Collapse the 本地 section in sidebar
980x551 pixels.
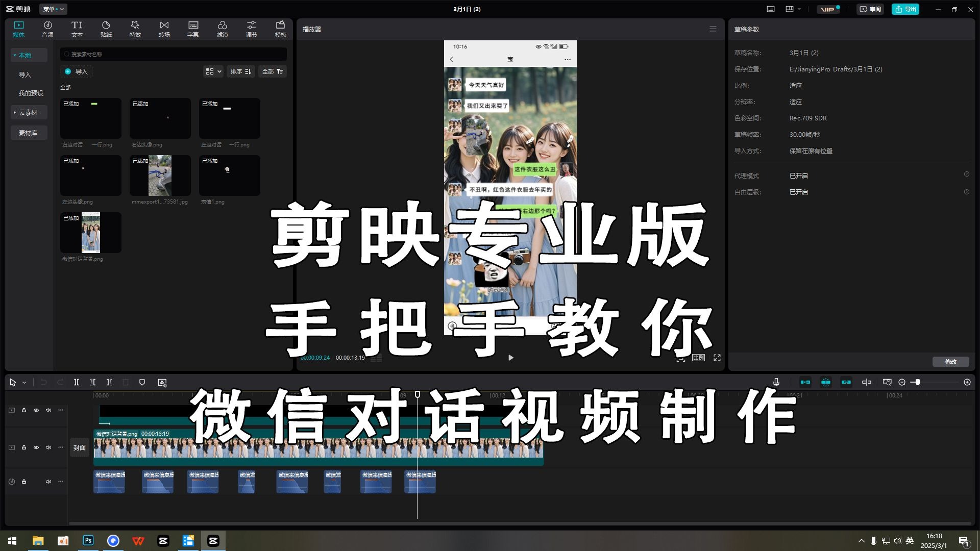pos(15,55)
